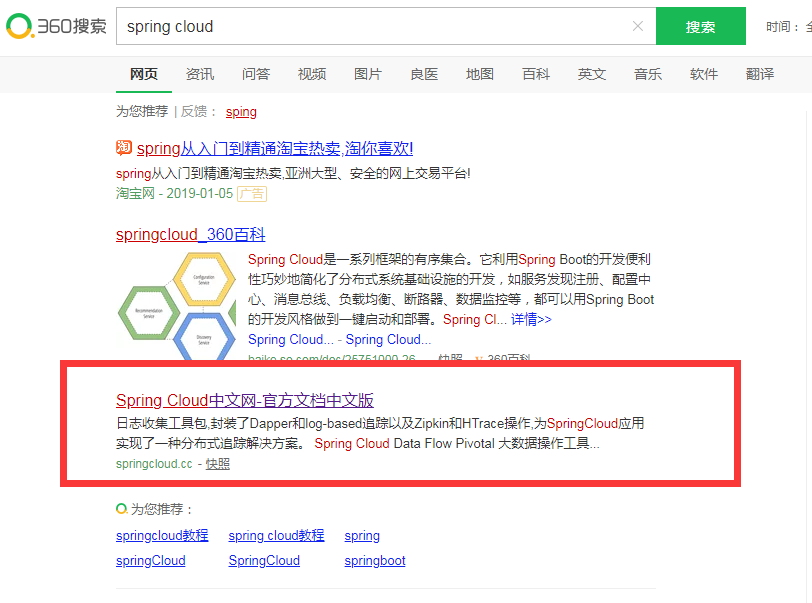Open Spring Cloud中文网-官方文档中文版 result
This screenshot has width=812, height=603.
[245, 400]
